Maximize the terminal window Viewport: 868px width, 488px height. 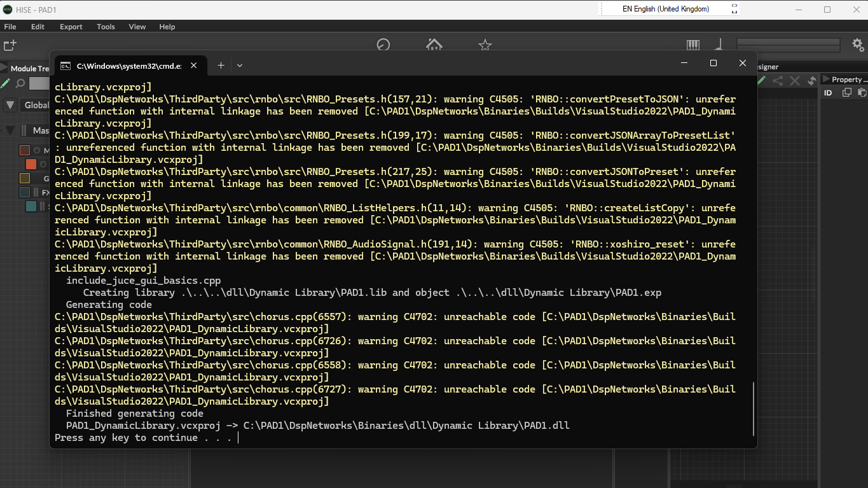coord(713,63)
